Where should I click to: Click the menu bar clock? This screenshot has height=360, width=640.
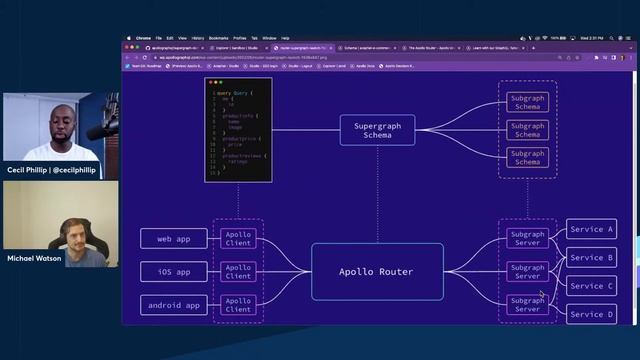point(592,38)
